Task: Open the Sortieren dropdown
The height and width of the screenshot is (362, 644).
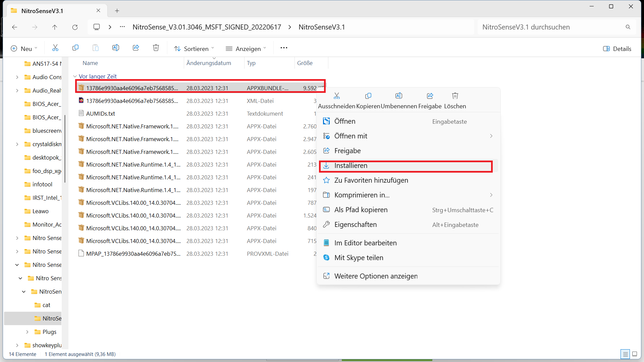Action: 194,49
